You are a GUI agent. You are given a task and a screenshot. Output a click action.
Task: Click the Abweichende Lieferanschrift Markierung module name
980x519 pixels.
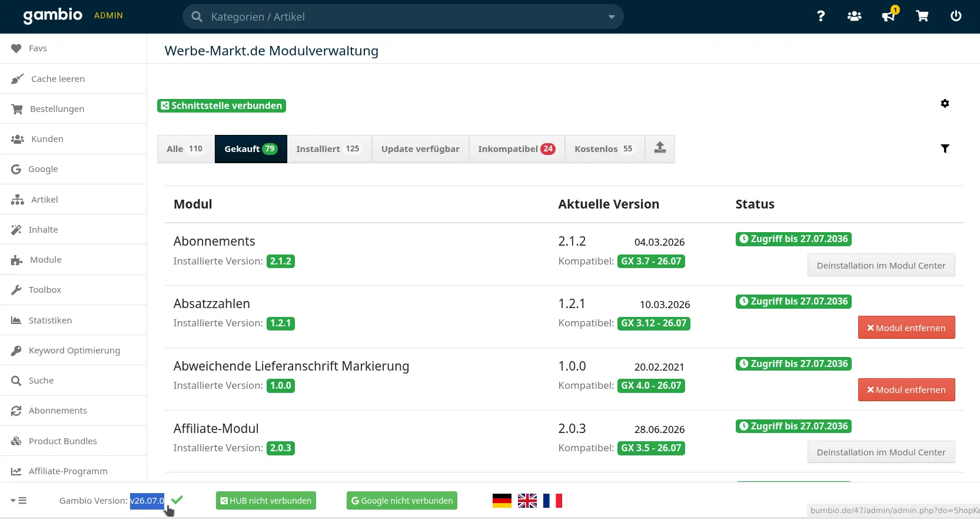pos(291,366)
